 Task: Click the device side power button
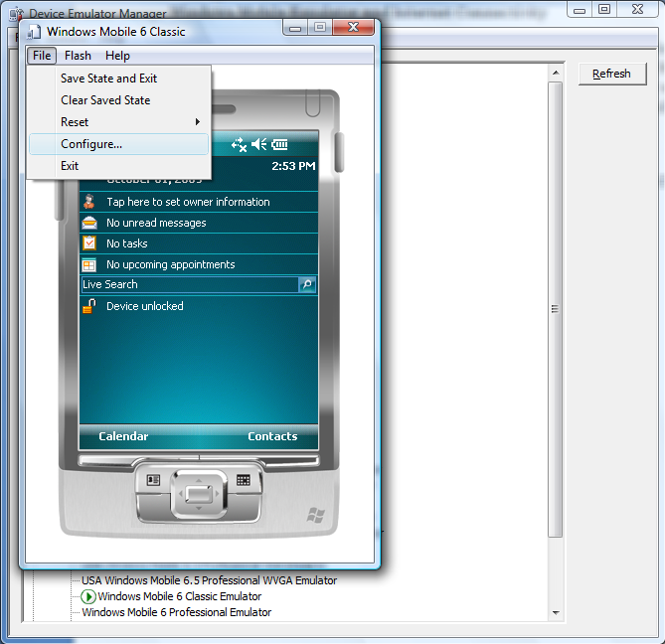coord(339,153)
